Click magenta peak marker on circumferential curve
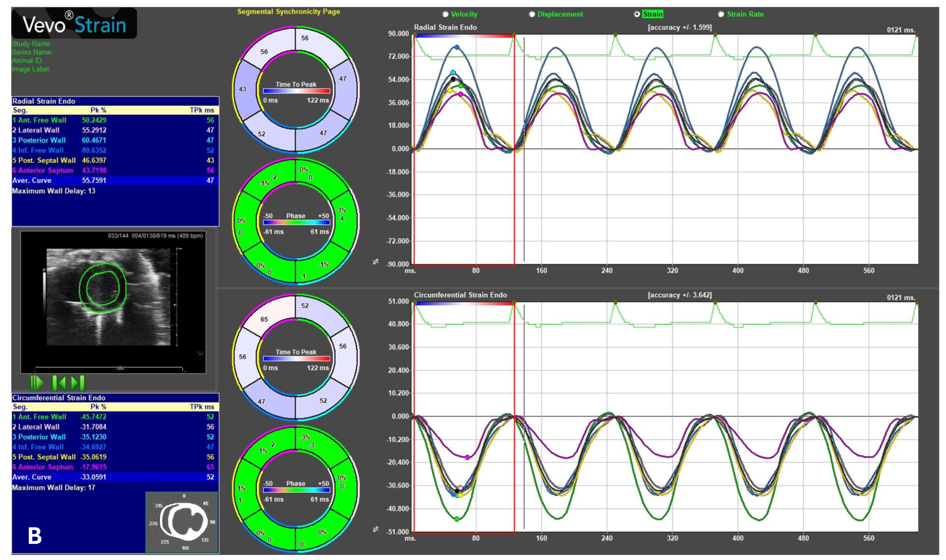Viewport: 946px width, 560px height. click(467, 457)
